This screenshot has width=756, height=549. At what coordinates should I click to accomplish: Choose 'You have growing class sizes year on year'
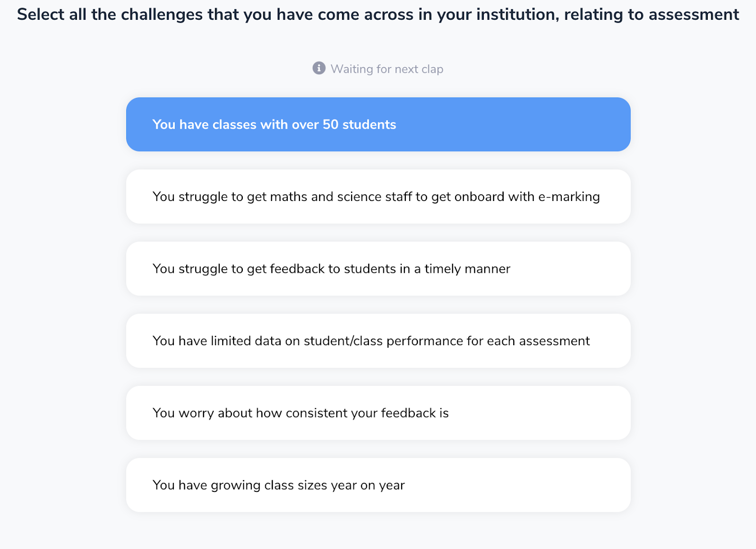[378, 485]
